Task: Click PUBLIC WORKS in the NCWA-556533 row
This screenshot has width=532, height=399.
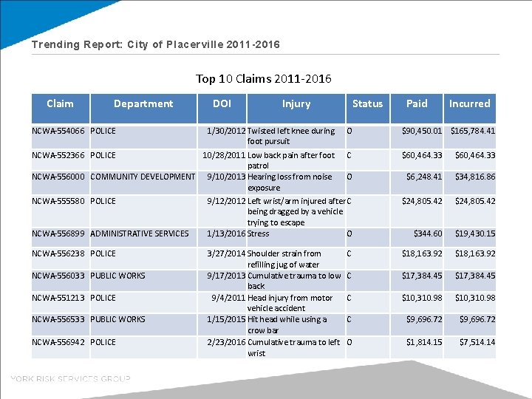Action: [x=117, y=320]
